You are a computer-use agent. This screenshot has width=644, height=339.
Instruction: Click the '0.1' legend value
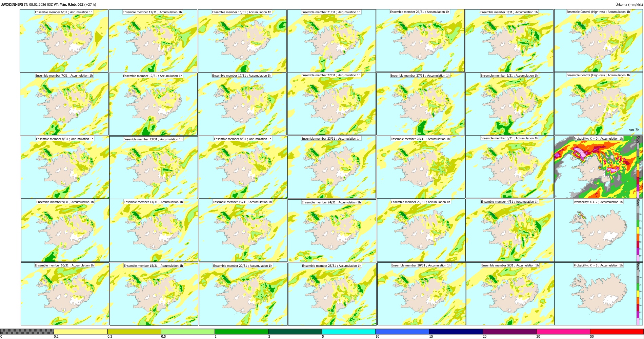click(x=56, y=337)
